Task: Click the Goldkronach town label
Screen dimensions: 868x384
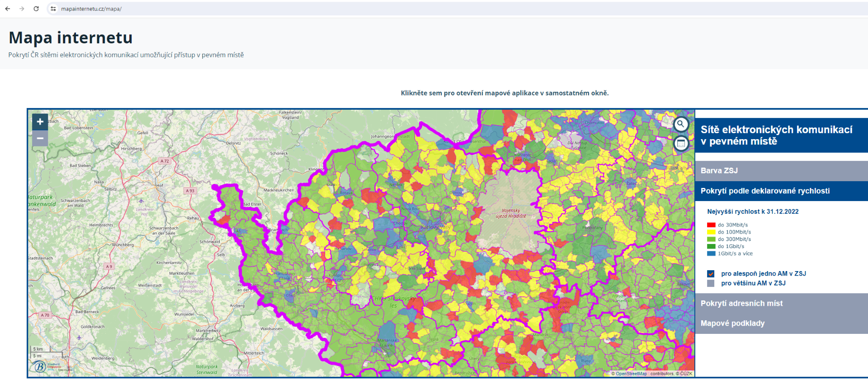Action: 93,327
